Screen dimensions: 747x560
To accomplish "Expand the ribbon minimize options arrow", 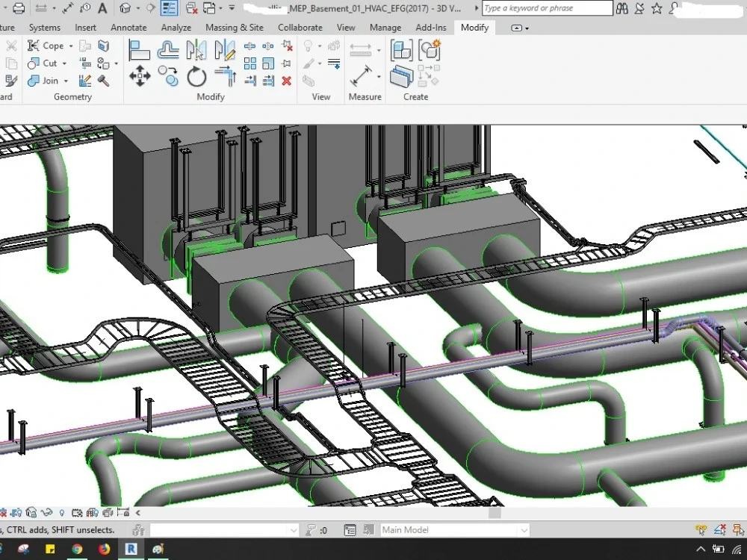I will click(x=527, y=28).
